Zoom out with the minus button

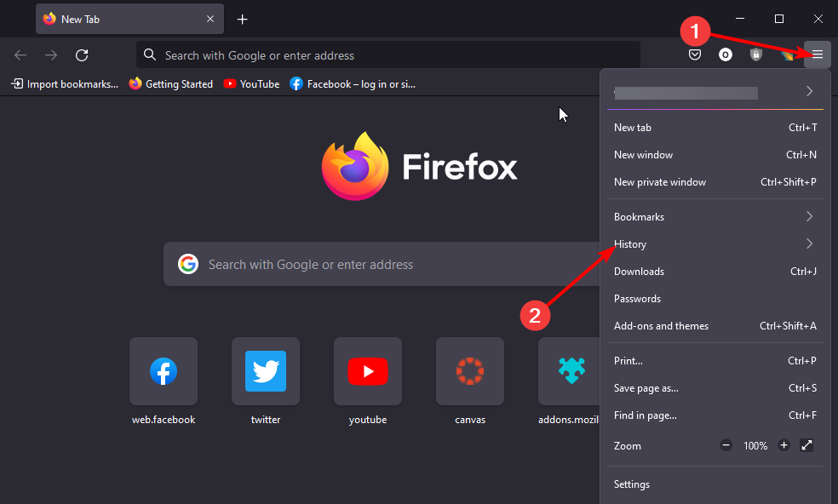tap(726, 445)
